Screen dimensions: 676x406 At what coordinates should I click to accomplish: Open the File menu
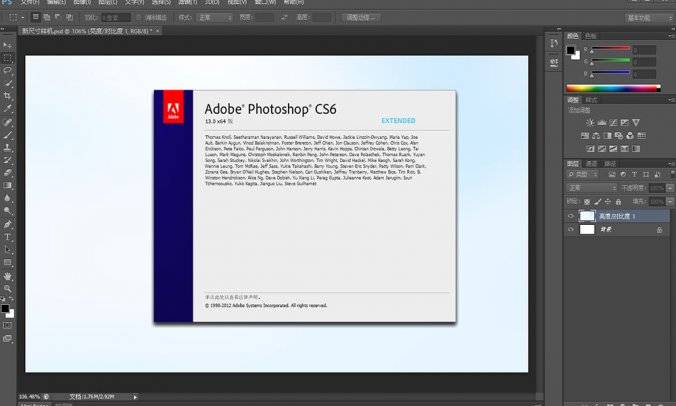(30, 2)
